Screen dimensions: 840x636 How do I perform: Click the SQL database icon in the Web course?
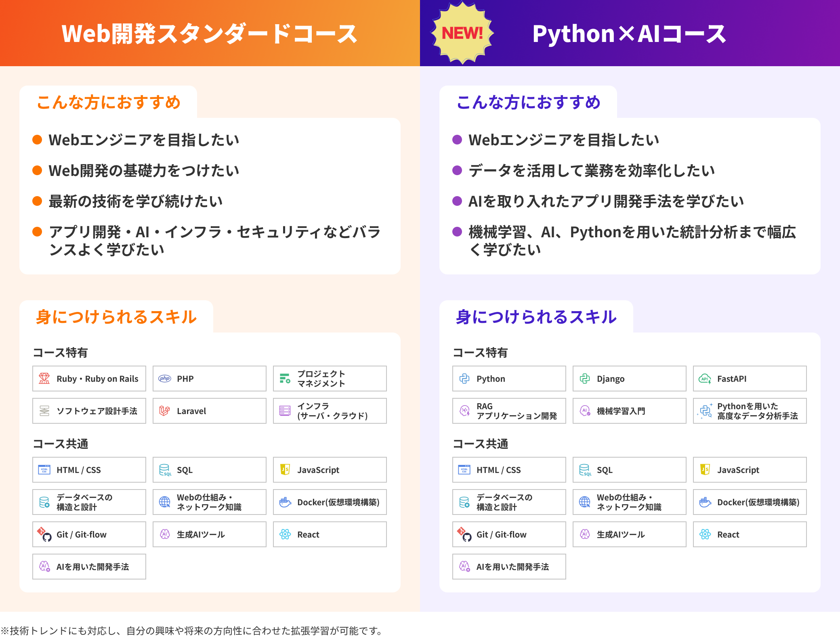click(165, 470)
